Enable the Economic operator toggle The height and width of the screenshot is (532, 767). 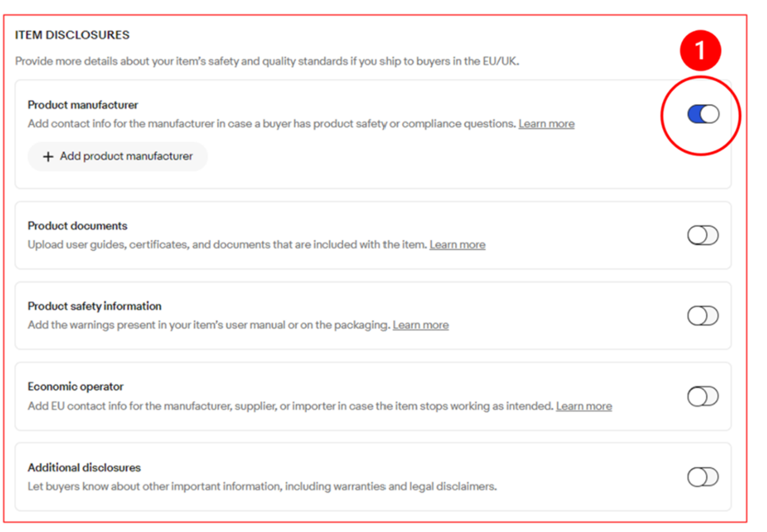coord(703,396)
